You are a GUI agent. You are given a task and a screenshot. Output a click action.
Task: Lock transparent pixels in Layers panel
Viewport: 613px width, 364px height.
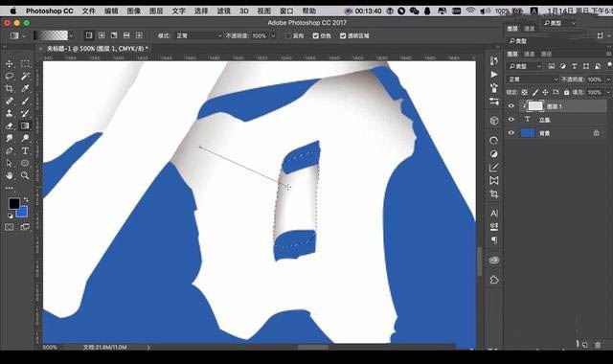[x=525, y=92]
